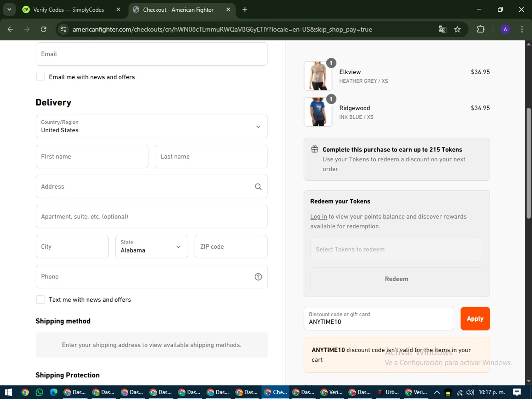Click the scrollbar down arrow
This screenshot has height=399, width=532.
[x=528, y=381]
